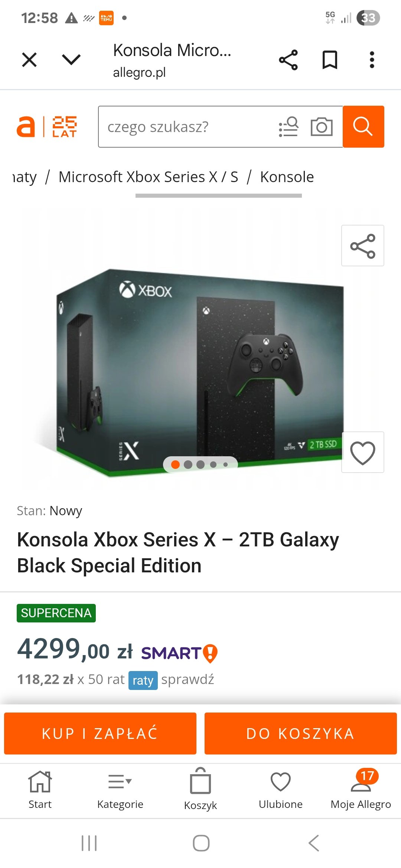Open the three-dot browser menu

point(372,60)
